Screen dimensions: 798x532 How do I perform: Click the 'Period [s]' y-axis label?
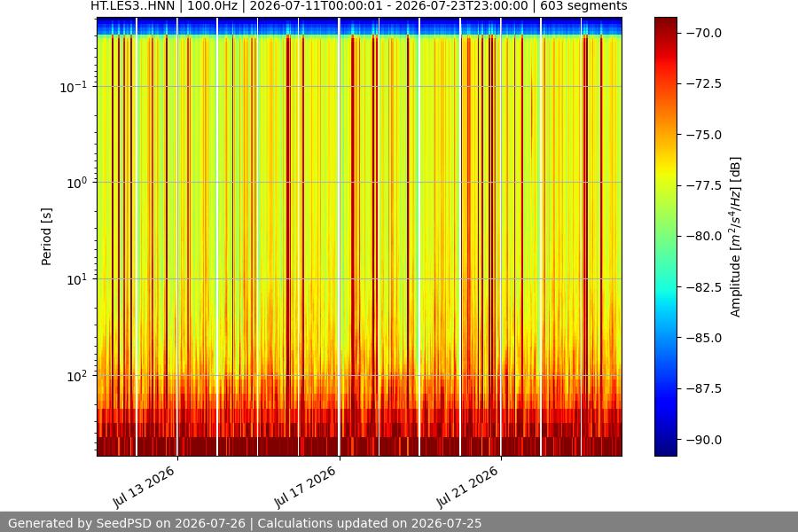click(x=46, y=237)
